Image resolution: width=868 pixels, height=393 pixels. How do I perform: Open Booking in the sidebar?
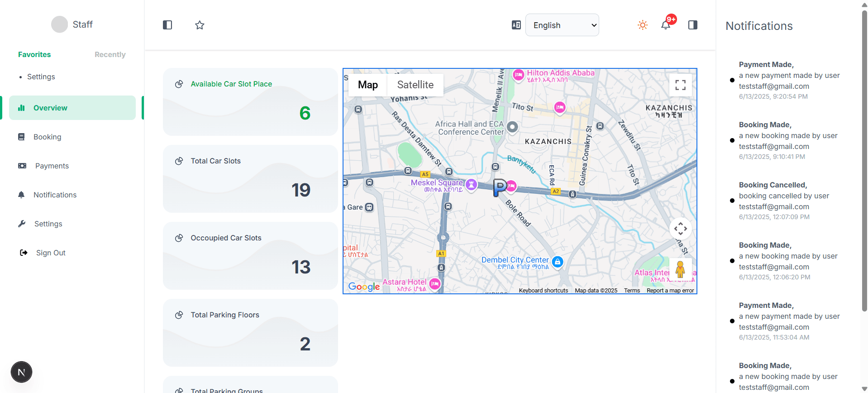pos(47,137)
